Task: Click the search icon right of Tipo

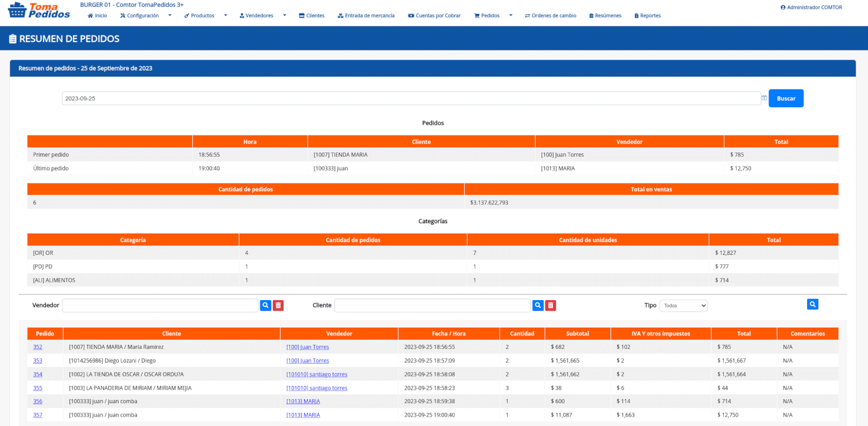Action: [x=812, y=304]
